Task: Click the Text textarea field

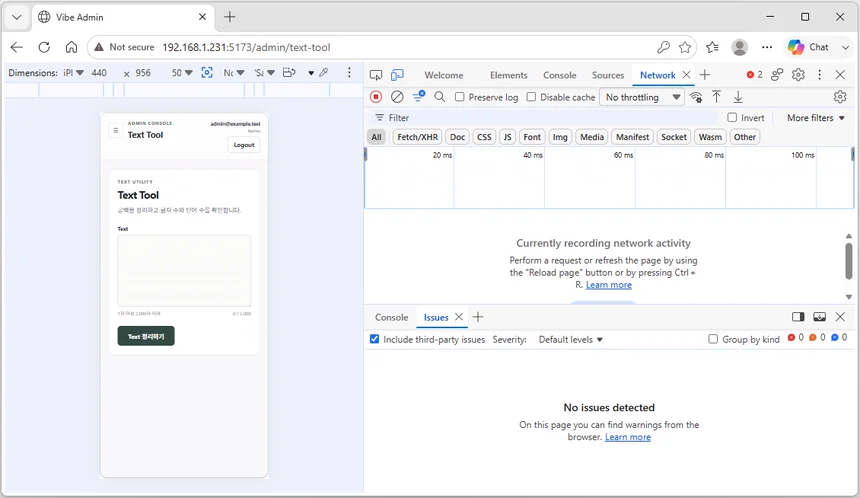Action: [184, 270]
